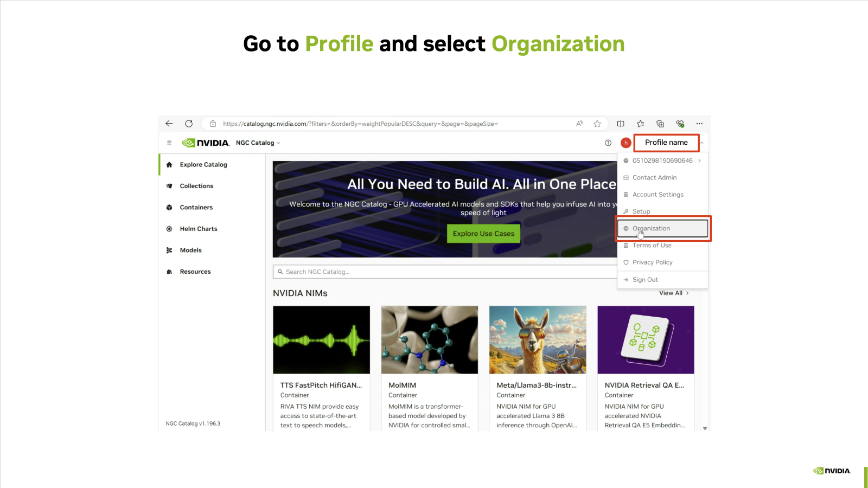Bookmark this page with the star icon

tap(597, 124)
